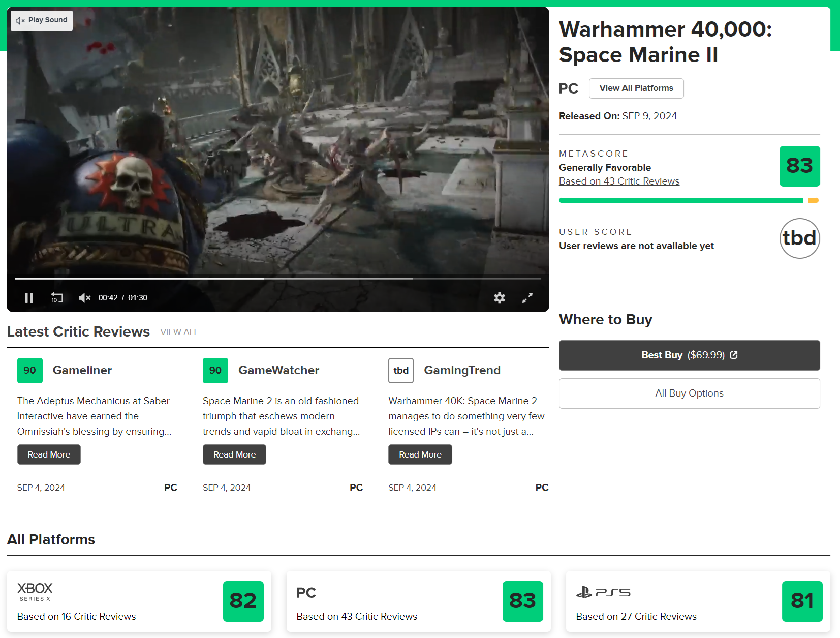The width and height of the screenshot is (840, 638).
Task: Open All Buy Options
Action: pos(689,393)
